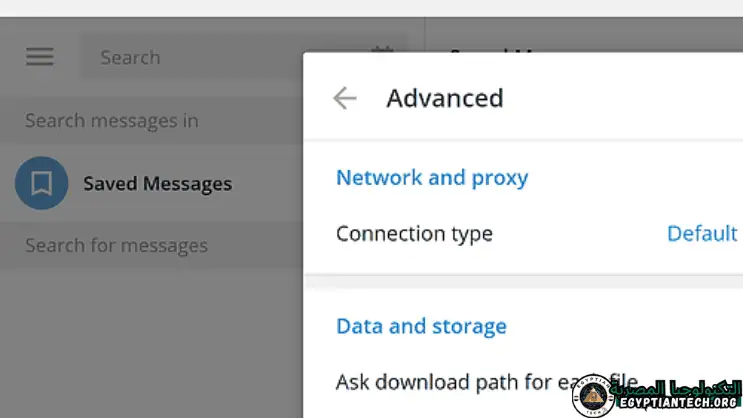Screen dimensions: 743x418
Task: Go back using the Advanced arrow
Action: point(344,98)
